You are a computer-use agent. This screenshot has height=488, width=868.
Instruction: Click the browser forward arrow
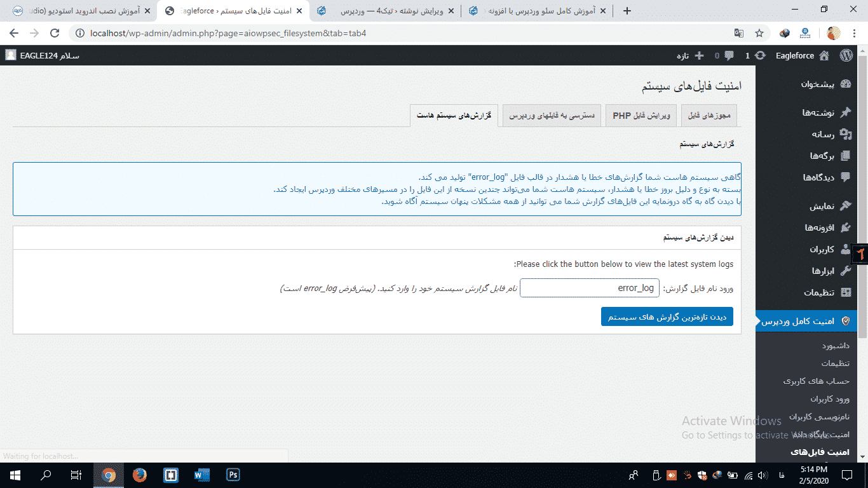pos(34,33)
